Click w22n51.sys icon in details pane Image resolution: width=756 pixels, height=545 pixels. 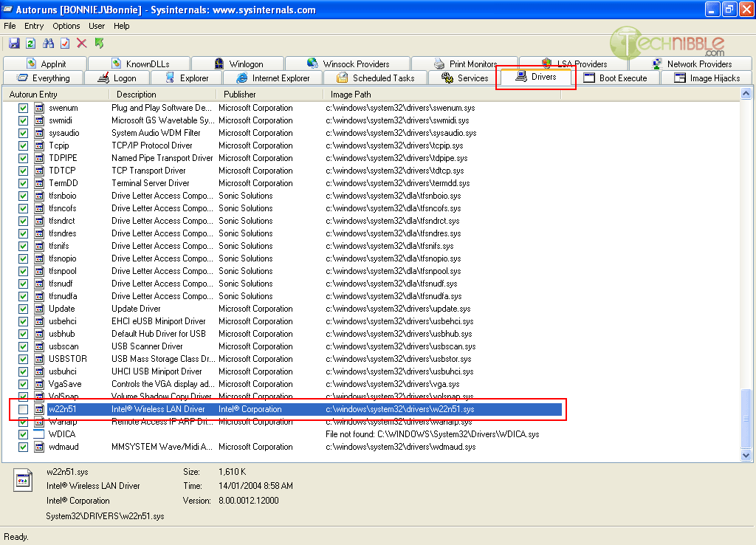(x=23, y=480)
